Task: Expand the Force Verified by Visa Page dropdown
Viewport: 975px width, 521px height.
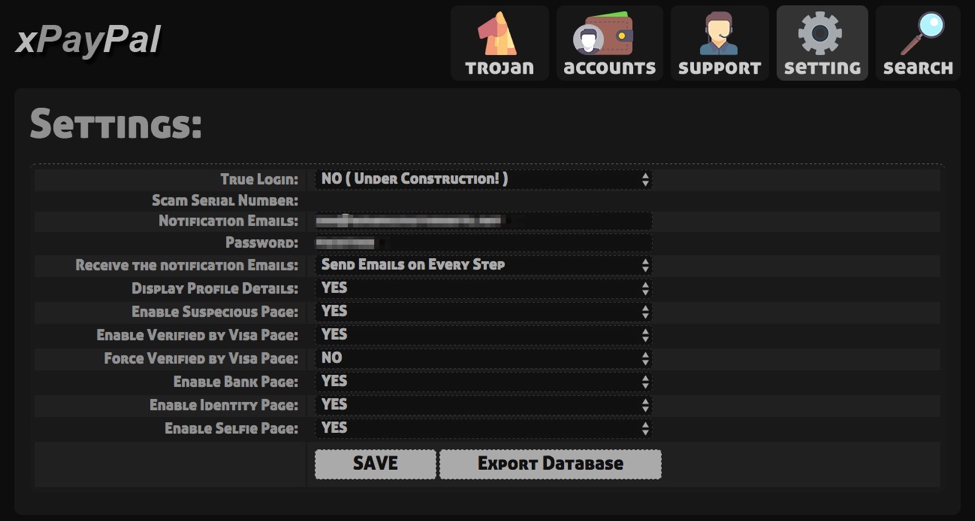Action: pos(484,358)
